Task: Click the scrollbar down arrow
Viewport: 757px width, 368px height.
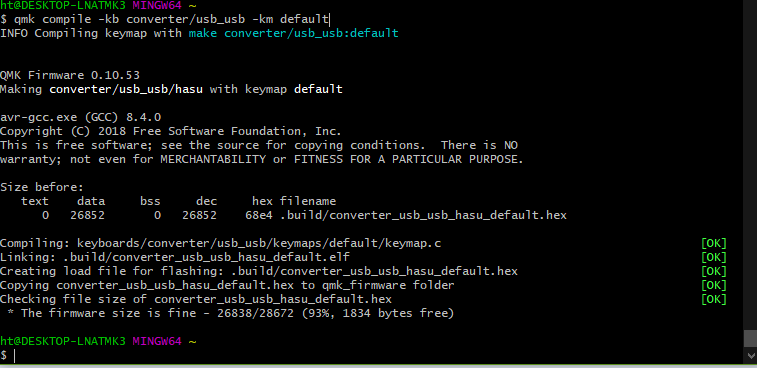Action: 751,356
